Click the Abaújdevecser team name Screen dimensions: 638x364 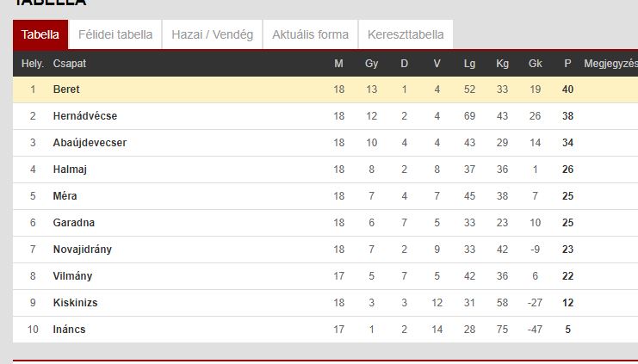point(90,143)
